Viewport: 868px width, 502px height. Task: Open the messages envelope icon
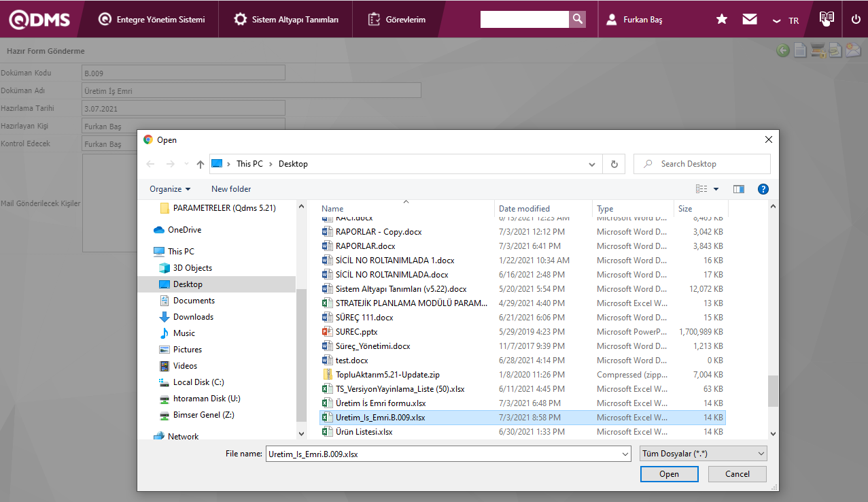coord(750,20)
